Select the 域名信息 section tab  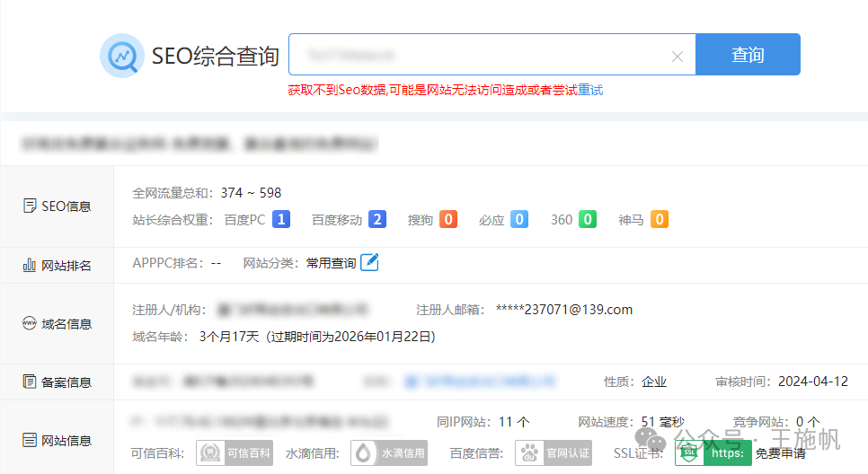click(57, 323)
